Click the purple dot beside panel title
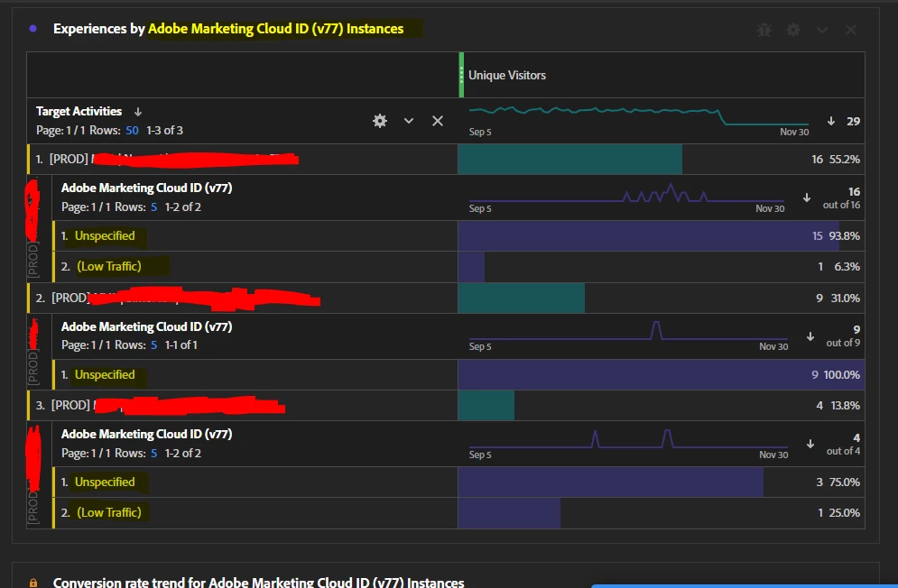Viewport: 898px width, 588px height. point(33,29)
